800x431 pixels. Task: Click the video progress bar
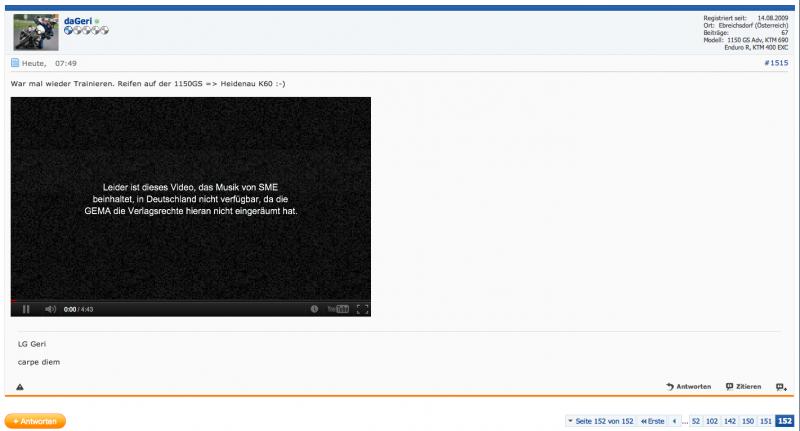click(x=190, y=299)
